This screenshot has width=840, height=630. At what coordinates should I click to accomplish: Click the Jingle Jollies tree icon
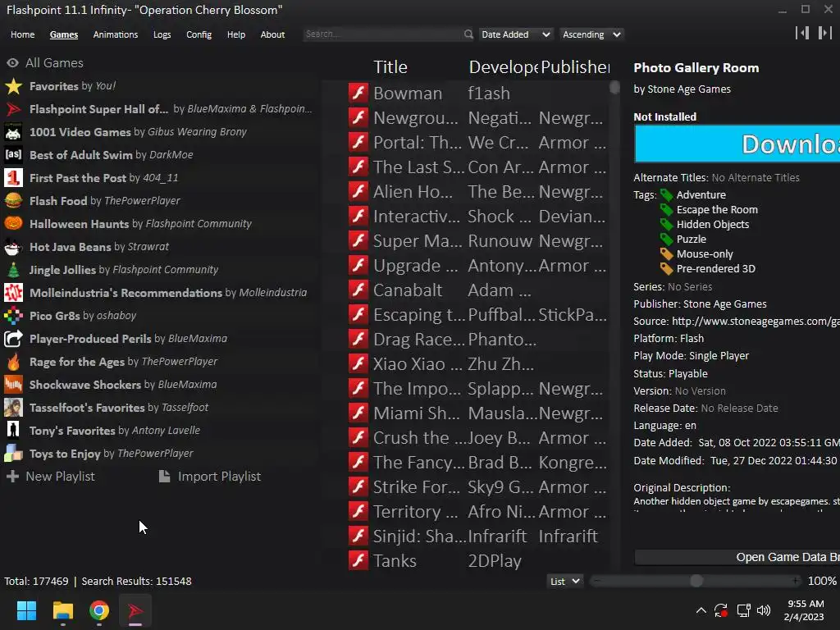[13, 269]
